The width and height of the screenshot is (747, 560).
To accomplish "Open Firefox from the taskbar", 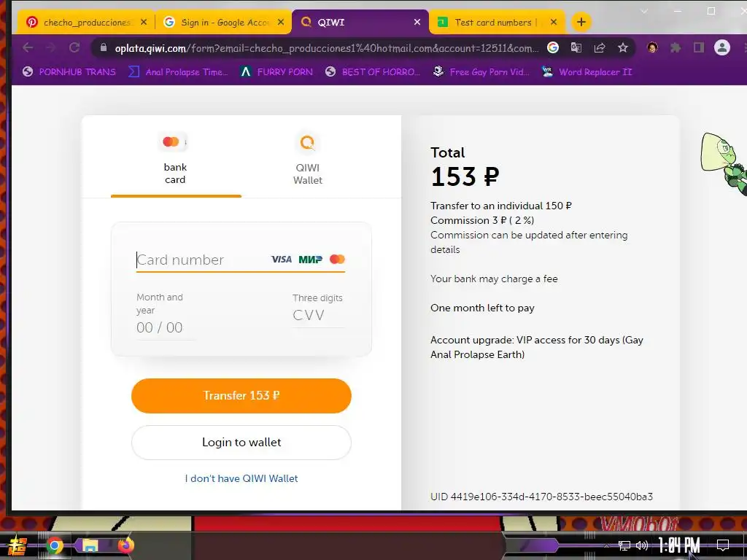I will click(x=125, y=545).
